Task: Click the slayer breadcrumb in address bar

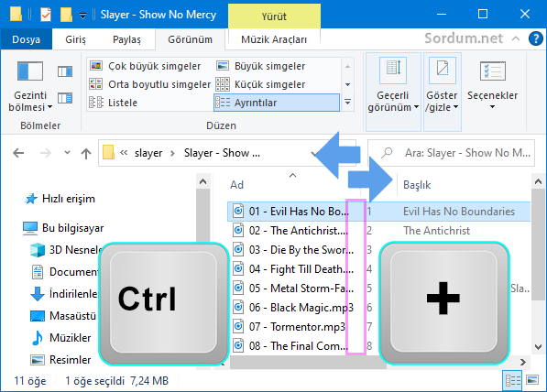Action: [x=148, y=153]
